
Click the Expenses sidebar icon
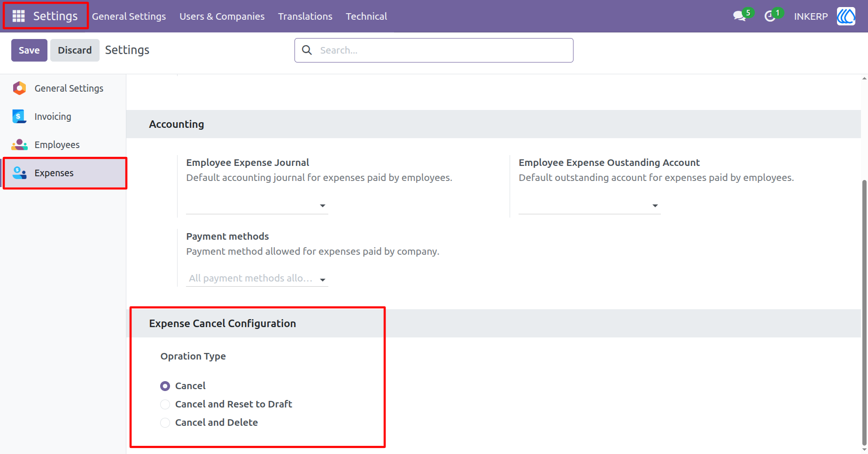(x=19, y=172)
